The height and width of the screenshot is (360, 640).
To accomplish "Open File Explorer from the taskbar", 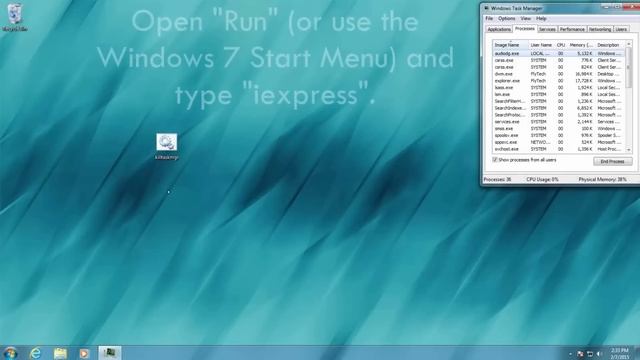I will pos(60,353).
